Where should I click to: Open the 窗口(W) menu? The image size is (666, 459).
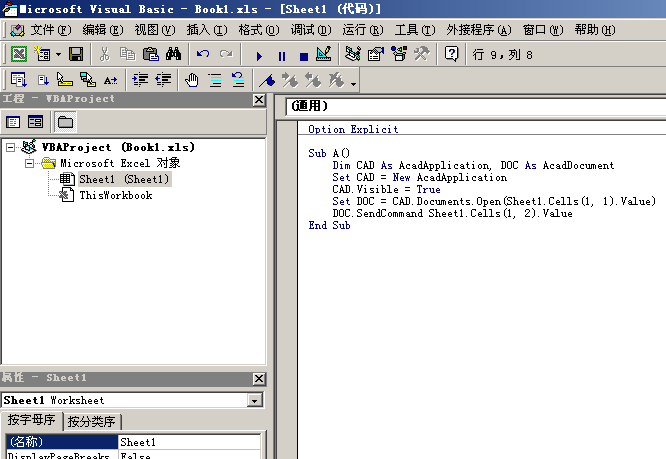pos(543,30)
